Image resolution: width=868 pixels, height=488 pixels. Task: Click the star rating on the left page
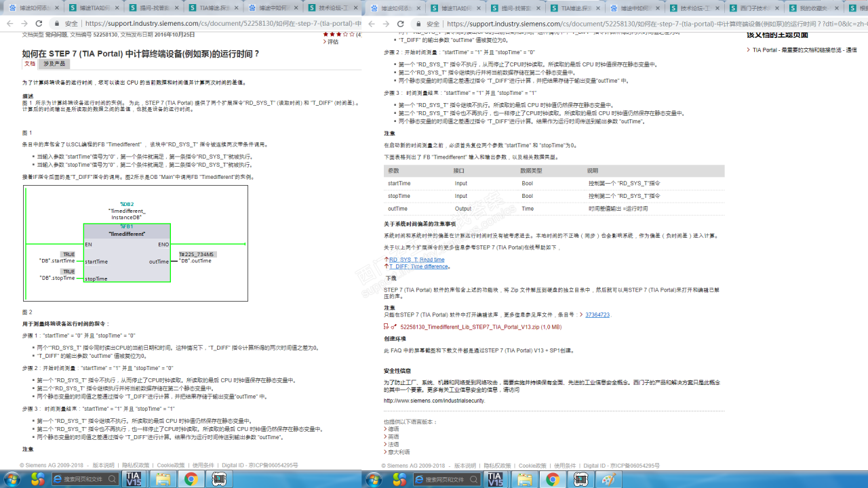(339, 34)
